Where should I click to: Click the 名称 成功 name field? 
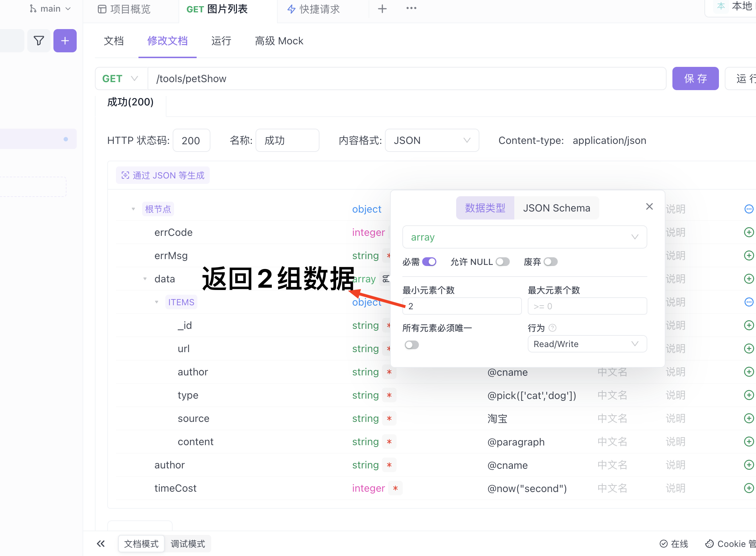[x=287, y=140]
